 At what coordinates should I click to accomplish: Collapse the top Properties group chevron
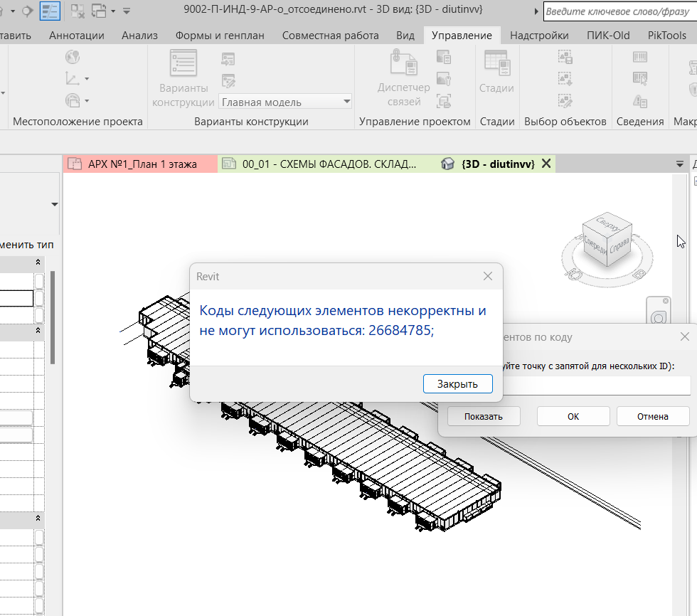pyautogui.click(x=38, y=262)
